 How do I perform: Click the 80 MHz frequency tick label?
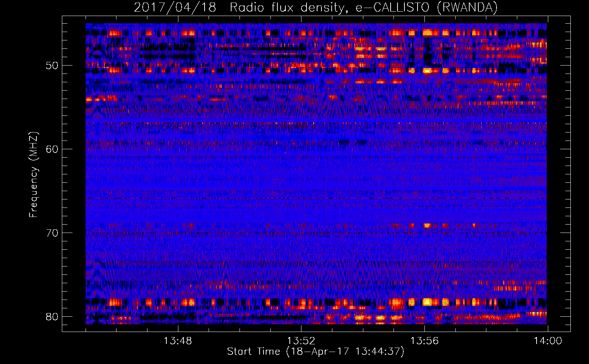[52, 316]
